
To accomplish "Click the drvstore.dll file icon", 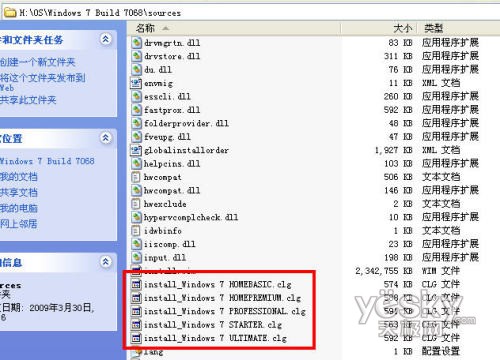I will [x=136, y=56].
